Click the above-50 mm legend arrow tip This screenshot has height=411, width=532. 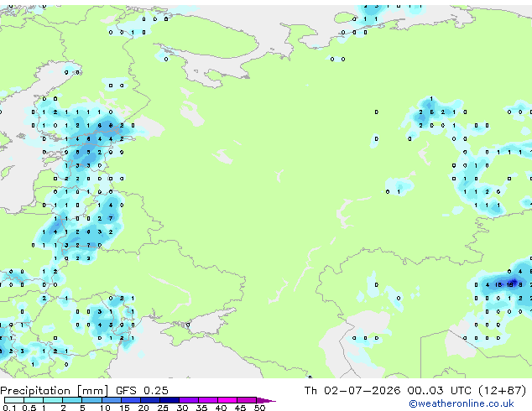[266, 400]
